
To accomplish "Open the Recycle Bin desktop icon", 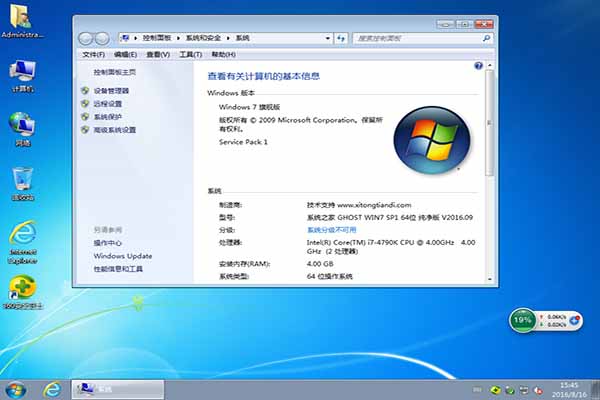I will 23,183.
